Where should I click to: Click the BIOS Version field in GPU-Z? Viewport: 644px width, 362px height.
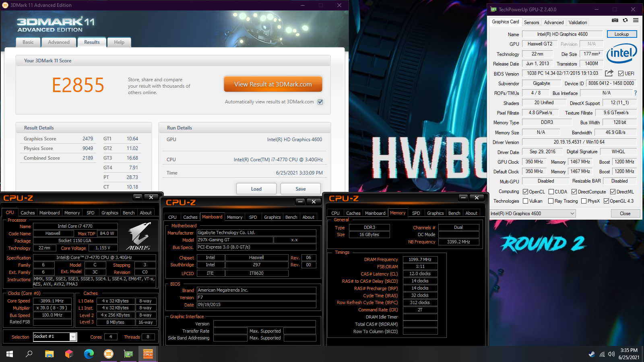tap(562, 73)
